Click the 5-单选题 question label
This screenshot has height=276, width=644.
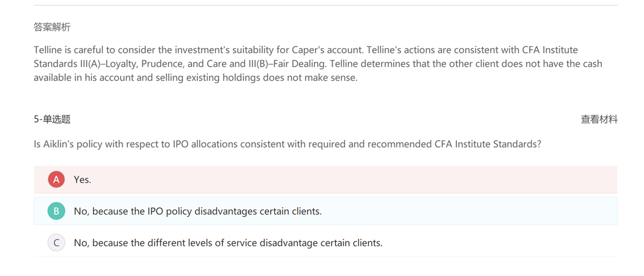[x=52, y=120]
